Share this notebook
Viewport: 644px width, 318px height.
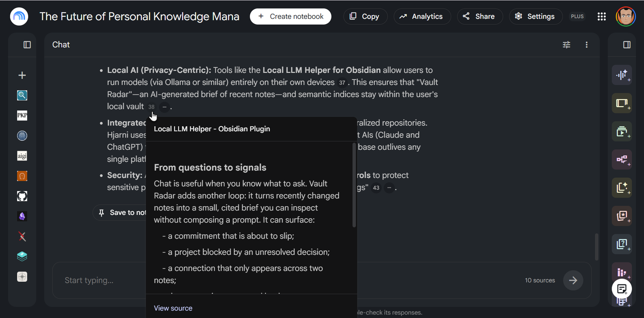click(x=480, y=16)
